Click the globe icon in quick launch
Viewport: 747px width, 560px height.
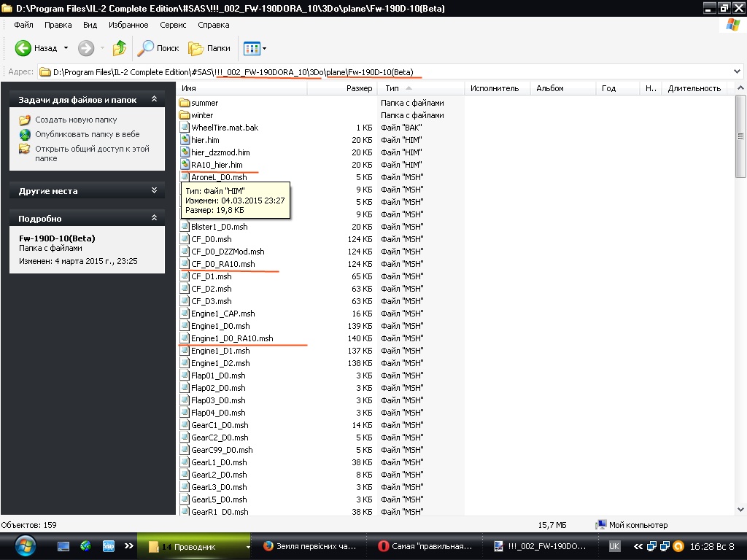[86, 546]
